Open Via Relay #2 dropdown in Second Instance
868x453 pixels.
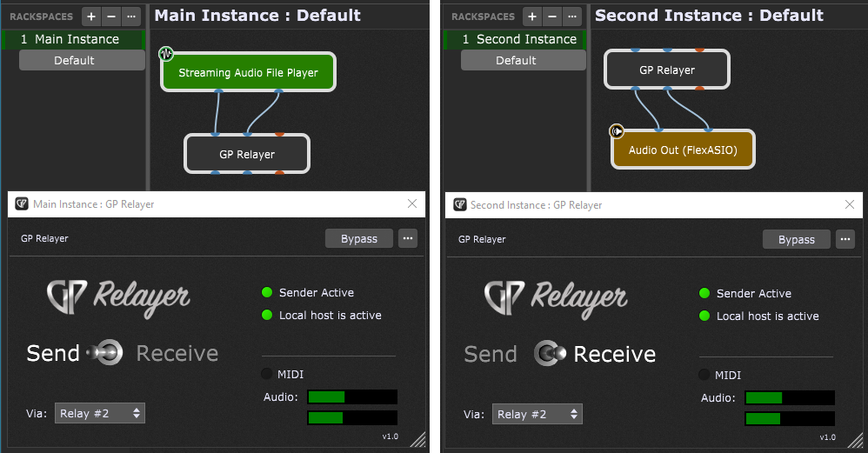[x=537, y=414]
